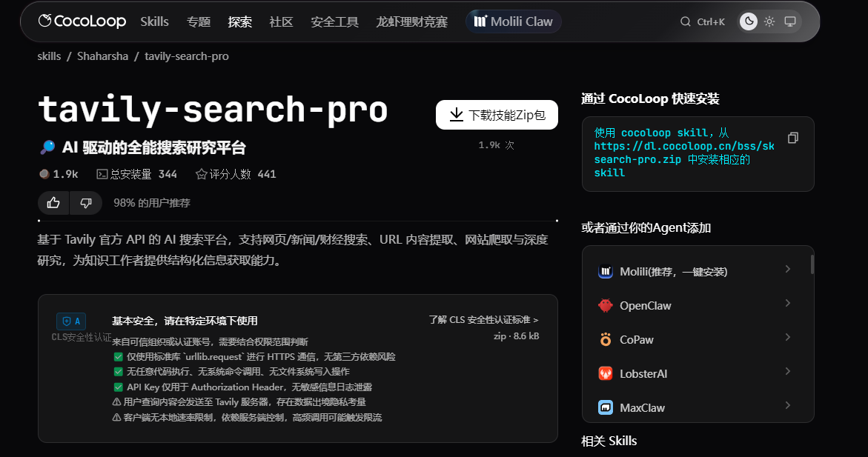Screen dimensions: 868x457
Task: Click the Molili agent icon
Action: [606, 272]
